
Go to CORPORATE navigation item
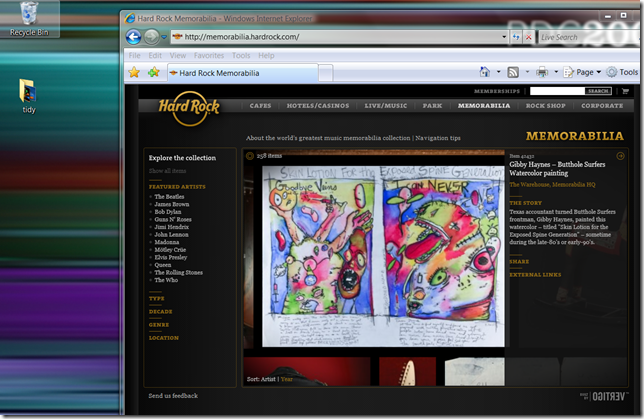(x=602, y=106)
